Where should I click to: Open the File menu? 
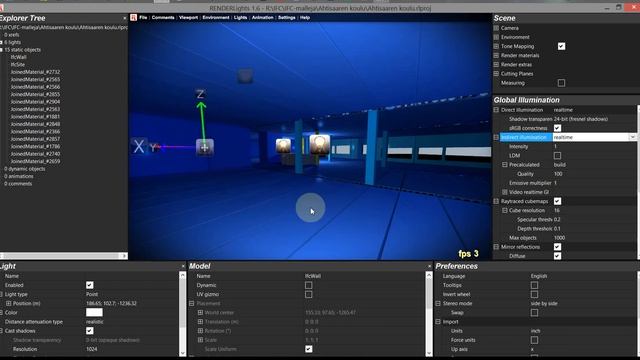(143, 18)
